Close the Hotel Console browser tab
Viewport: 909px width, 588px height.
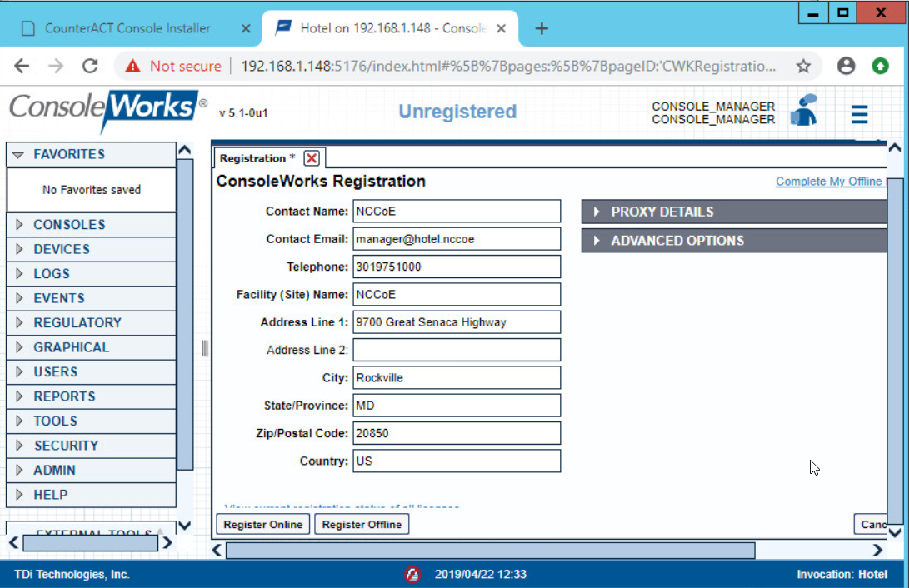click(x=502, y=28)
